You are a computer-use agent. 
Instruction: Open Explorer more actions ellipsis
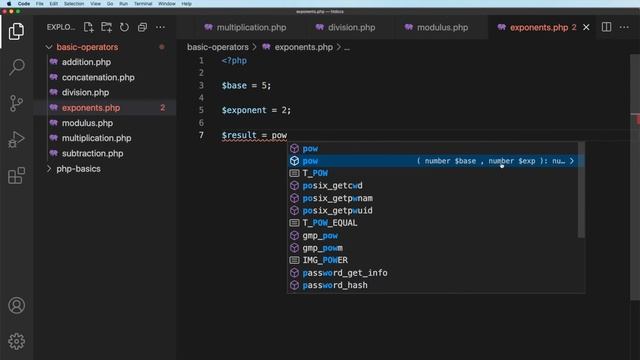pyautogui.click(x=160, y=27)
